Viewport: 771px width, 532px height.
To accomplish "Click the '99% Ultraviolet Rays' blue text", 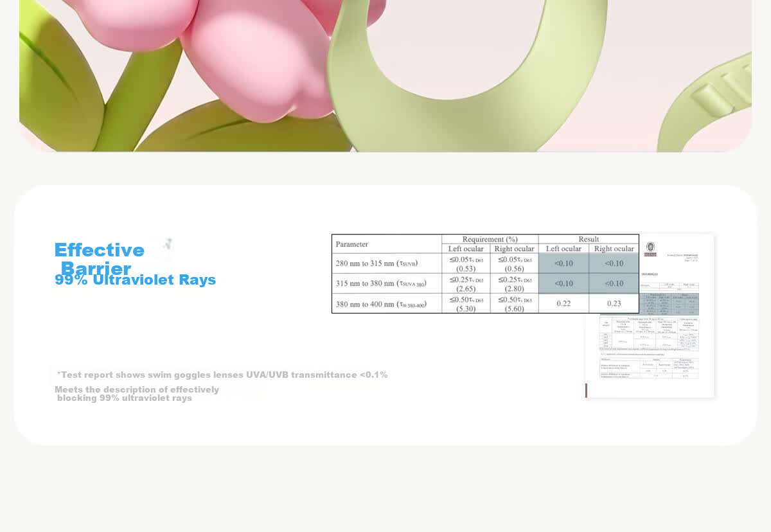I will tap(136, 280).
